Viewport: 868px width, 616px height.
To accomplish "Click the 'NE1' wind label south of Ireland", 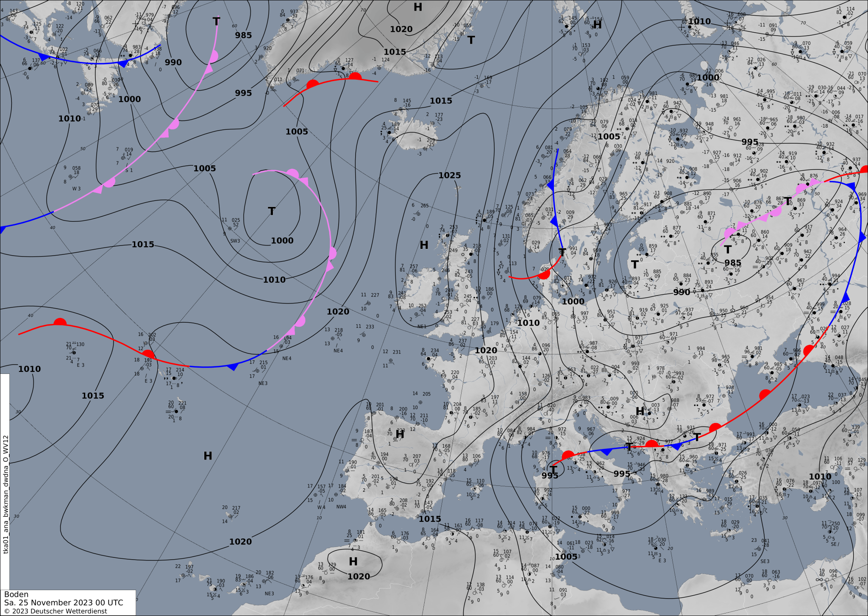I will pyautogui.click(x=422, y=326).
